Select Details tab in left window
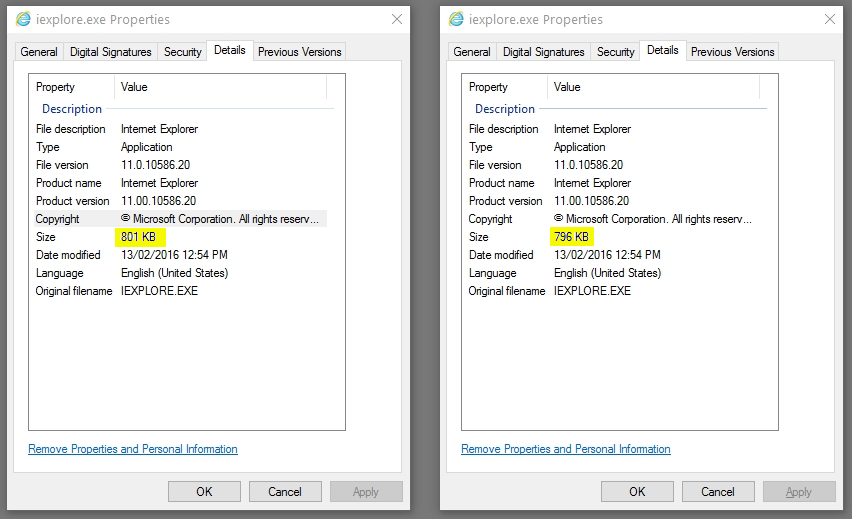The image size is (852, 519). coord(230,50)
